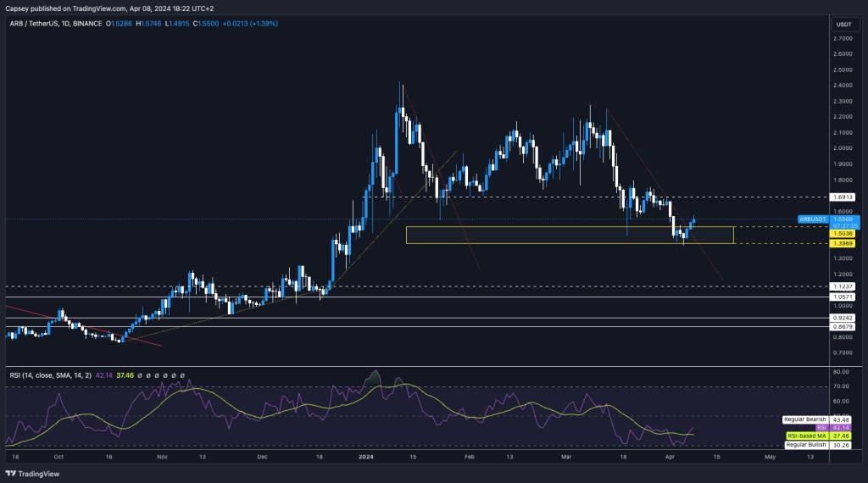Image resolution: width=868 pixels, height=483 pixels.
Task: Click the 1.6913 horizontal line price label
Action: tap(843, 197)
